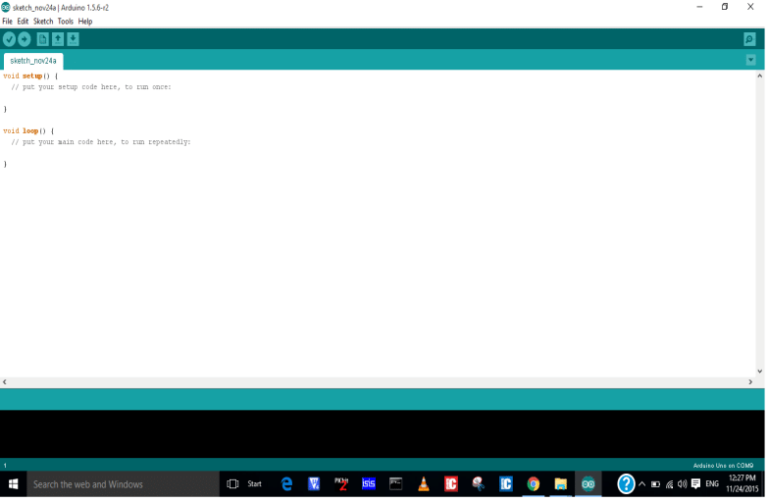Open the magnifier tool icon in taskbar
This screenshot has width=768, height=502.
coord(478,484)
